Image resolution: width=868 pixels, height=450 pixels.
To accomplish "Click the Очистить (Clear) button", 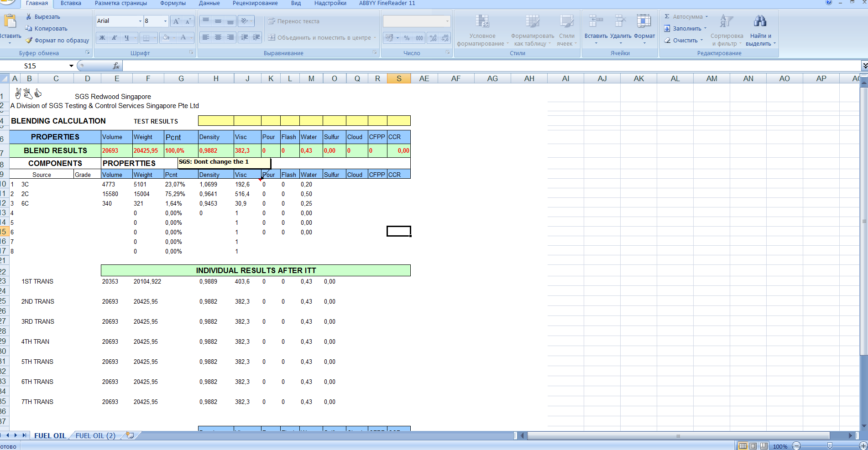I will [x=685, y=41].
